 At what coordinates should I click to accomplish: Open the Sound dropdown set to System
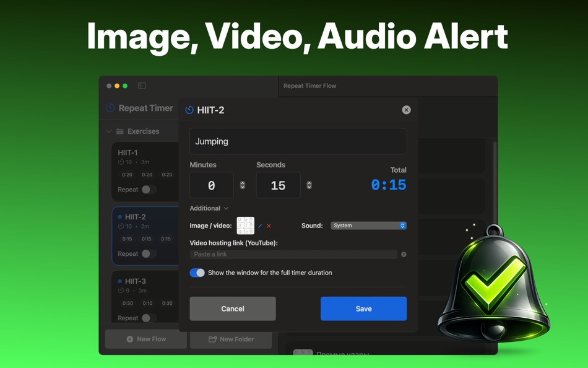point(369,226)
